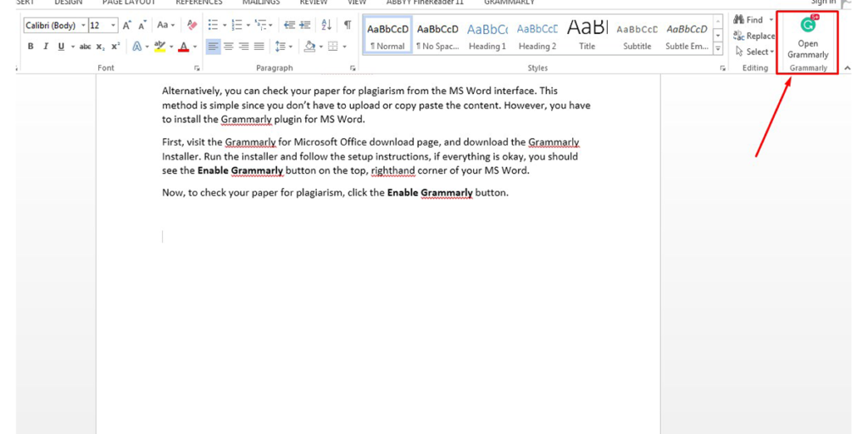Toggle bold formatting

31,47
